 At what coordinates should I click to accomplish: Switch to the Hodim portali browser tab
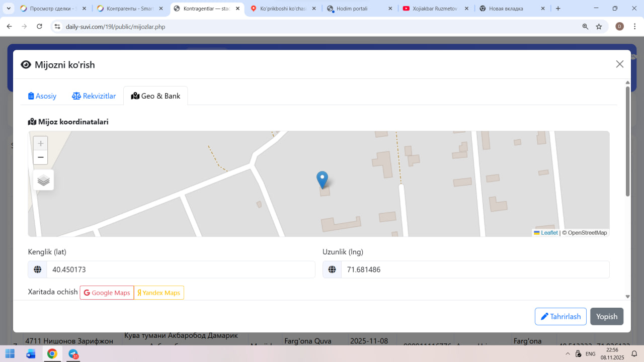tap(360, 9)
